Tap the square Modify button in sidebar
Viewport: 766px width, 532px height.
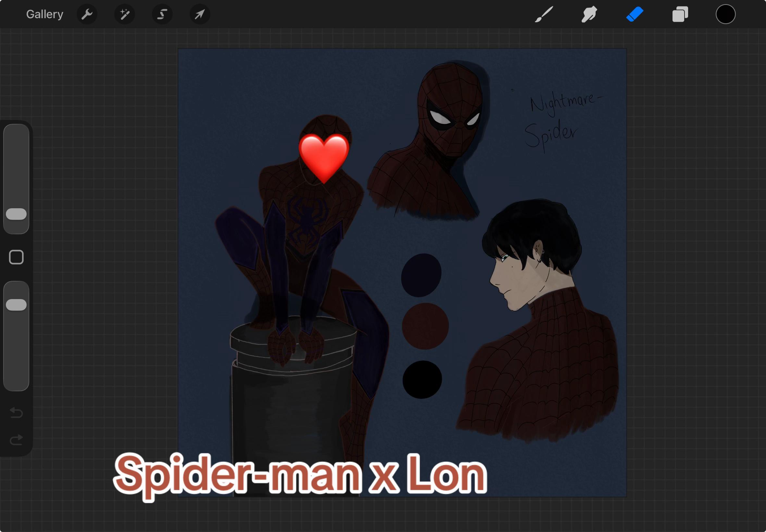(x=16, y=257)
